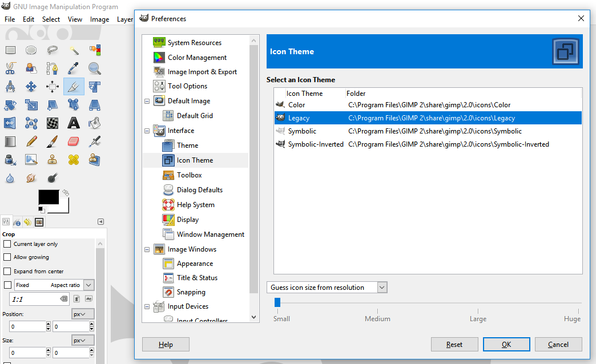Check Expand from center option

7,272
